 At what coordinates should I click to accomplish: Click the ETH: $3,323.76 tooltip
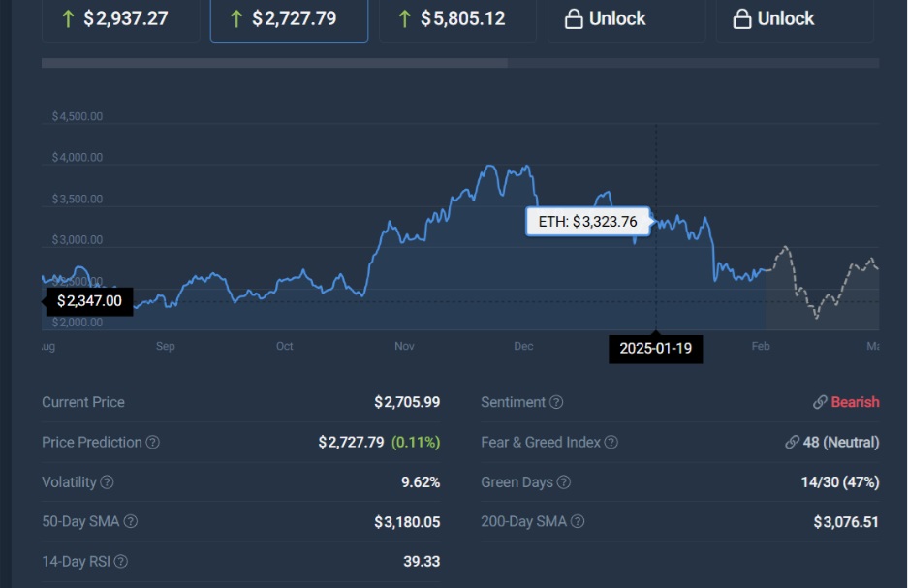pos(587,222)
